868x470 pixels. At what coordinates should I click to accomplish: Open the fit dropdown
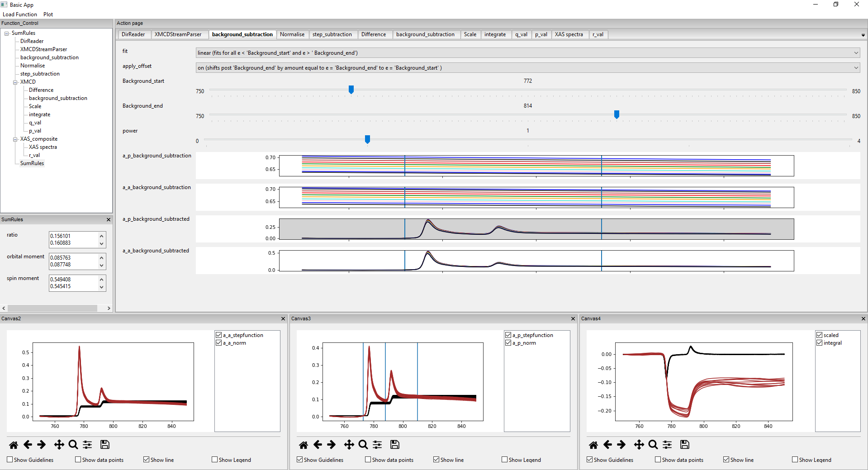(x=528, y=53)
